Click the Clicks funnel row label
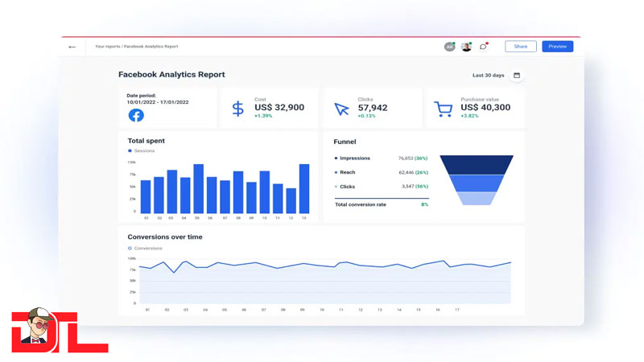 [x=348, y=187]
